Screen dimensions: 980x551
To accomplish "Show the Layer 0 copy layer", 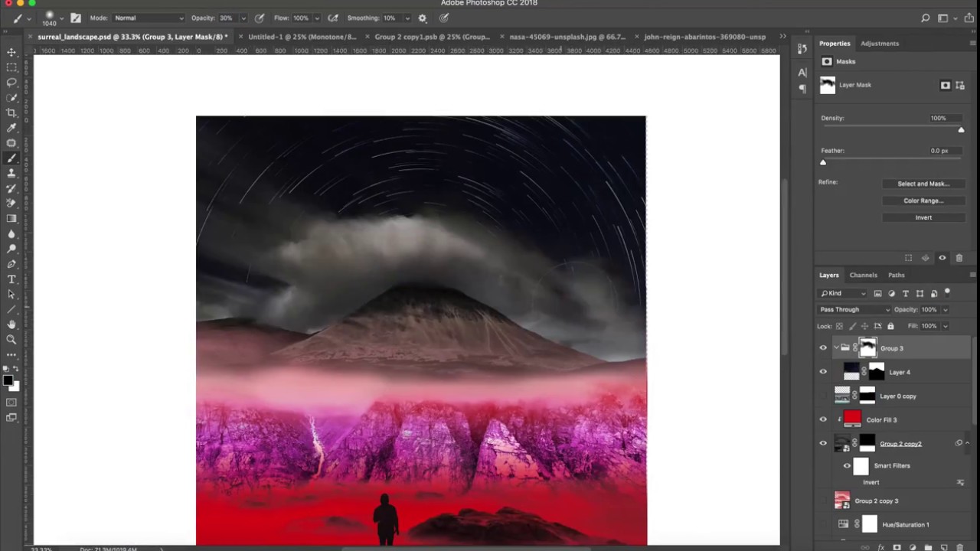I will click(x=823, y=396).
